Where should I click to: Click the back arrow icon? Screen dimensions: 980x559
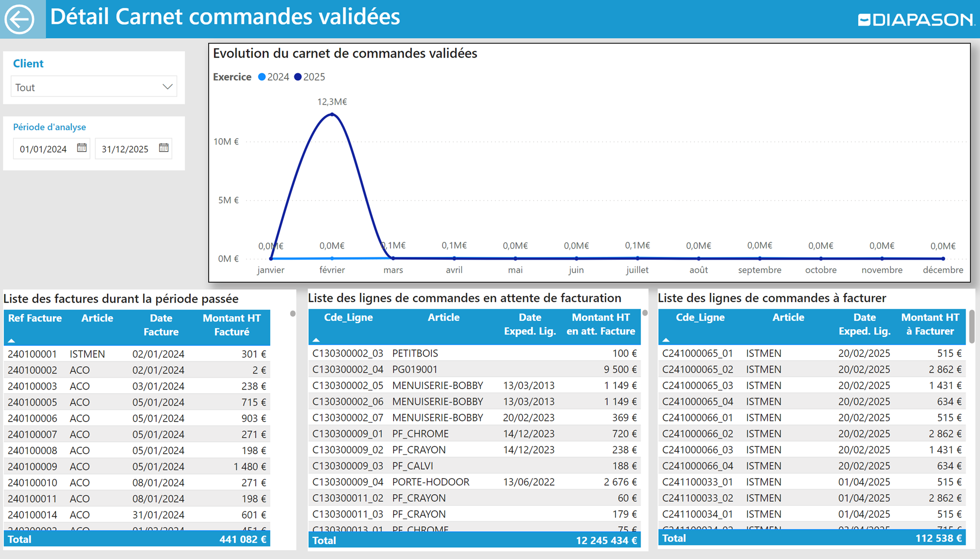pos(19,19)
